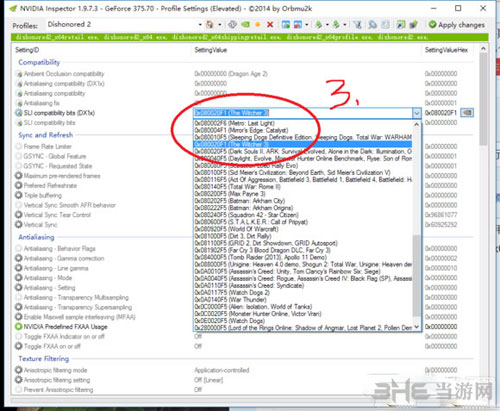The width and height of the screenshot is (500, 411).
Task: Click the green NVIDIA restore defaults icon
Action: [x=245, y=24]
